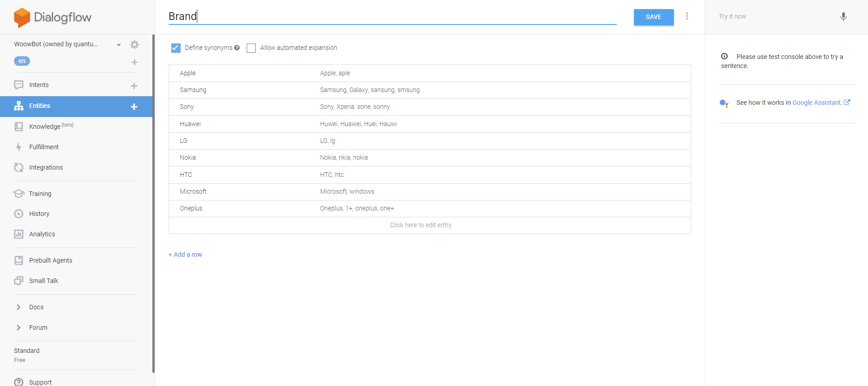Edit synonyms 'Nokia, nkia, nokia'
This screenshot has height=386, width=868.
(x=344, y=157)
